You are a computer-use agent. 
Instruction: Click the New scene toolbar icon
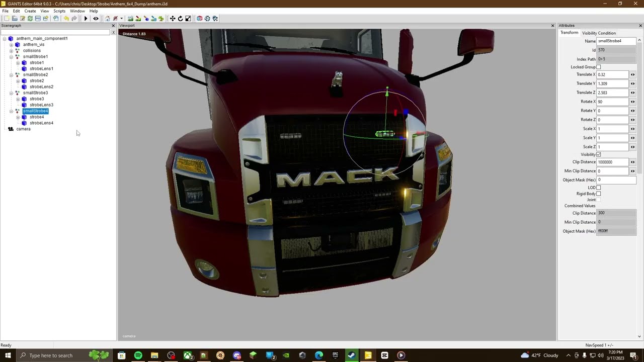7,19
